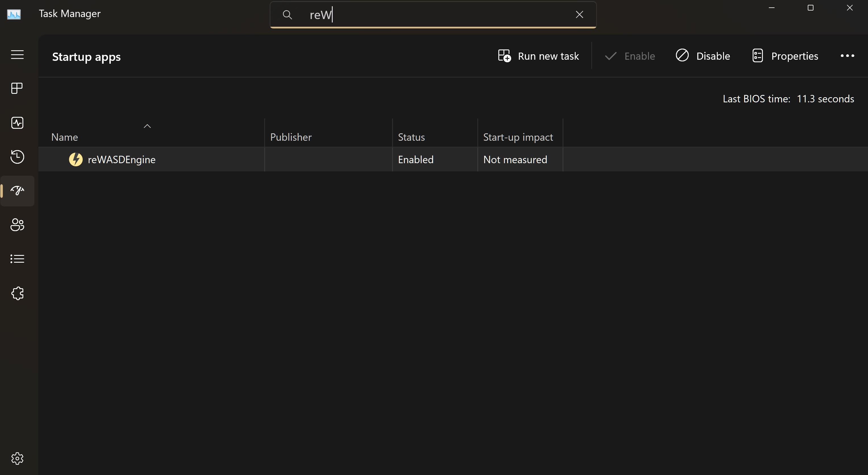Image resolution: width=868 pixels, height=475 pixels.
Task: Open Properties for selected app
Action: click(x=785, y=56)
